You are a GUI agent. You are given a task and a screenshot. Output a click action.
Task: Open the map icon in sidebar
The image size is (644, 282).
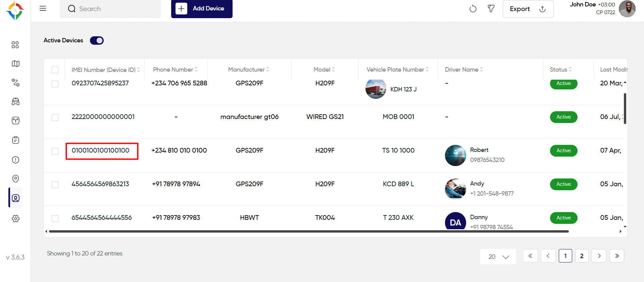pos(15,64)
